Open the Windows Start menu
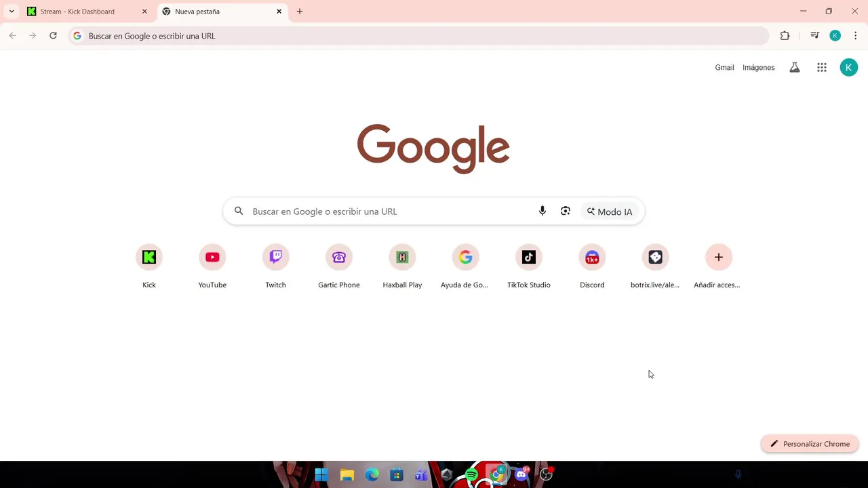This screenshot has width=868, height=488. [321, 475]
